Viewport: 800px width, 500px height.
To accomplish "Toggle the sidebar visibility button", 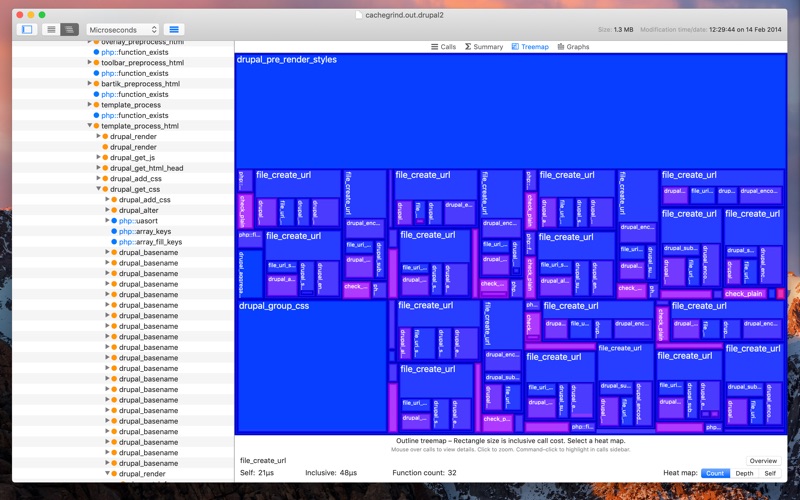I will [27, 30].
